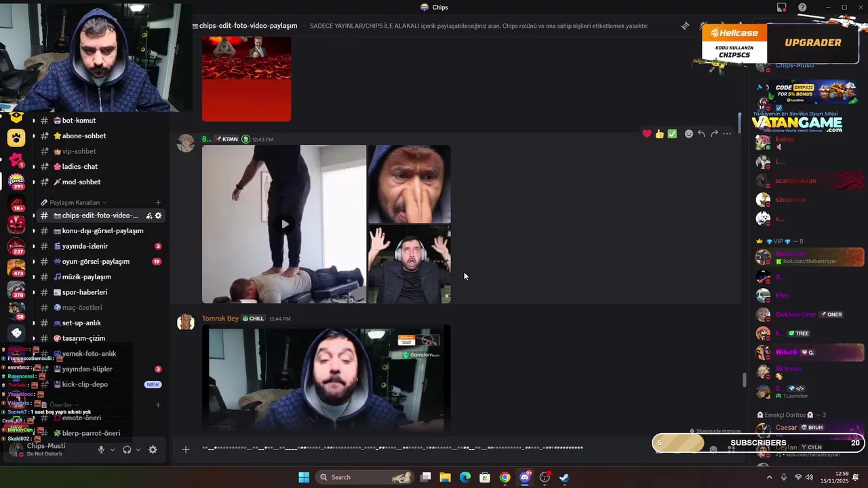The image size is (868, 488).
Task: Open user settings gear beside Chips-Musti
Action: (153, 449)
